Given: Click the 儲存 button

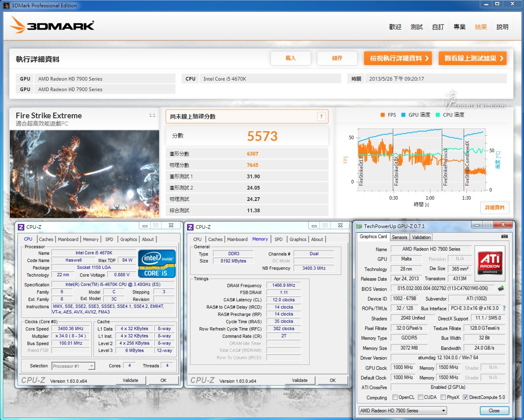Looking at the screenshot, I should pos(337,58).
